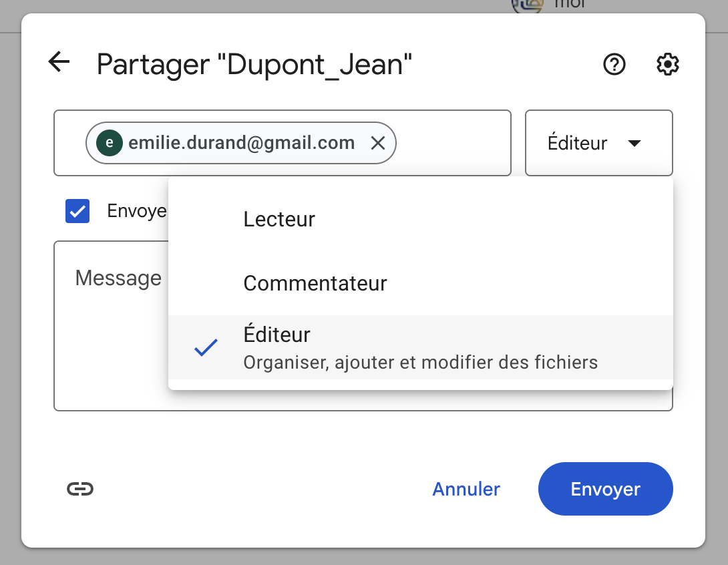Viewport: 728px width, 565px height.
Task: Open the help question mark icon
Action: coord(614,64)
